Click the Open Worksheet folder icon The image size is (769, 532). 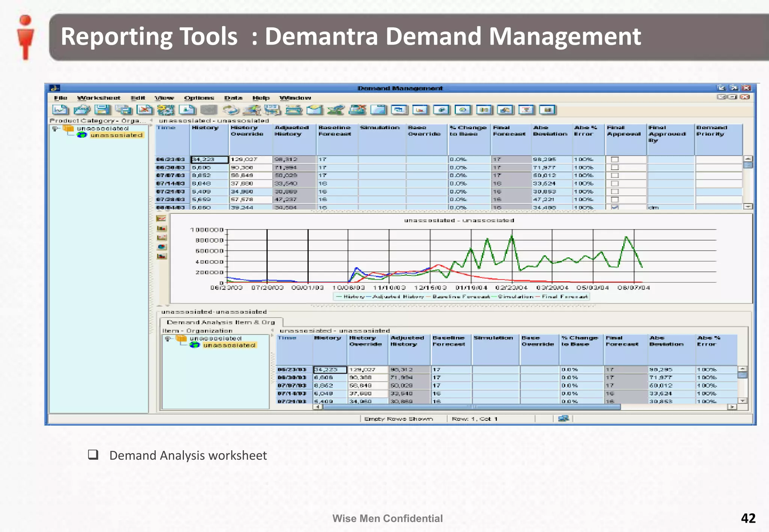click(82, 110)
